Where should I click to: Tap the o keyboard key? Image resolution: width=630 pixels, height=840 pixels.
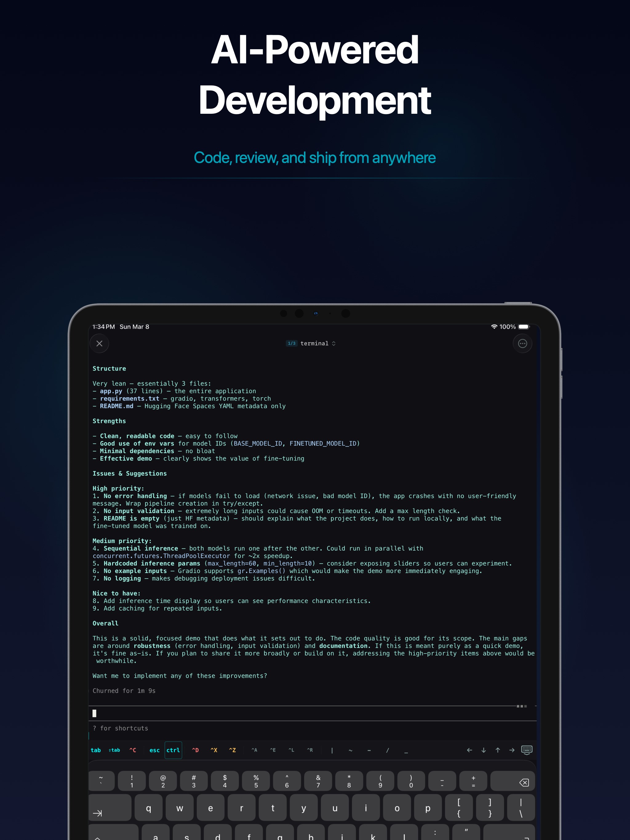click(x=397, y=807)
